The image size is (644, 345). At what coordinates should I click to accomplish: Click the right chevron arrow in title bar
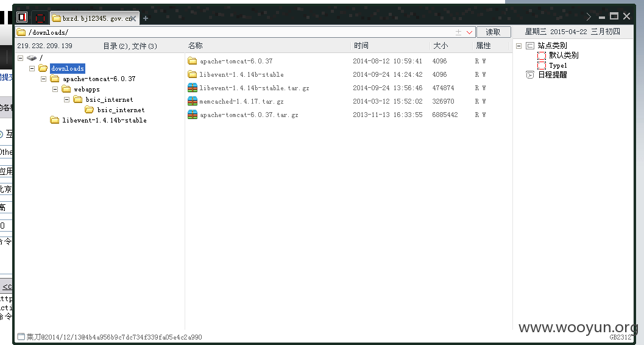(589, 16)
